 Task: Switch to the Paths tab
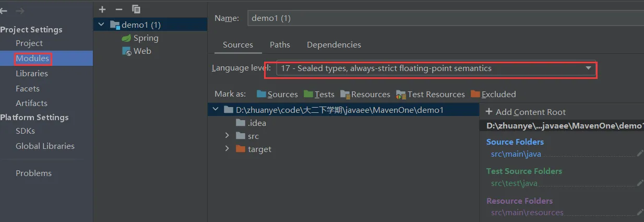point(280,45)
